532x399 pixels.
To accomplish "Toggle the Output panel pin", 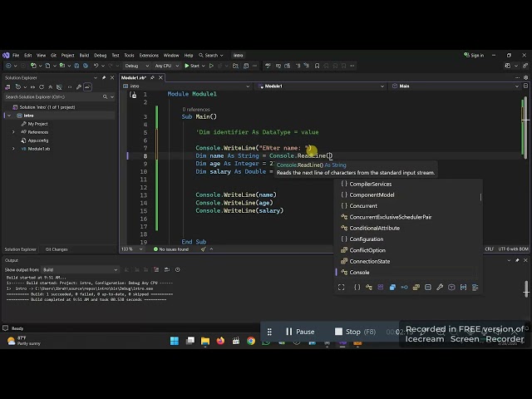I will click(x=517, y=260).
